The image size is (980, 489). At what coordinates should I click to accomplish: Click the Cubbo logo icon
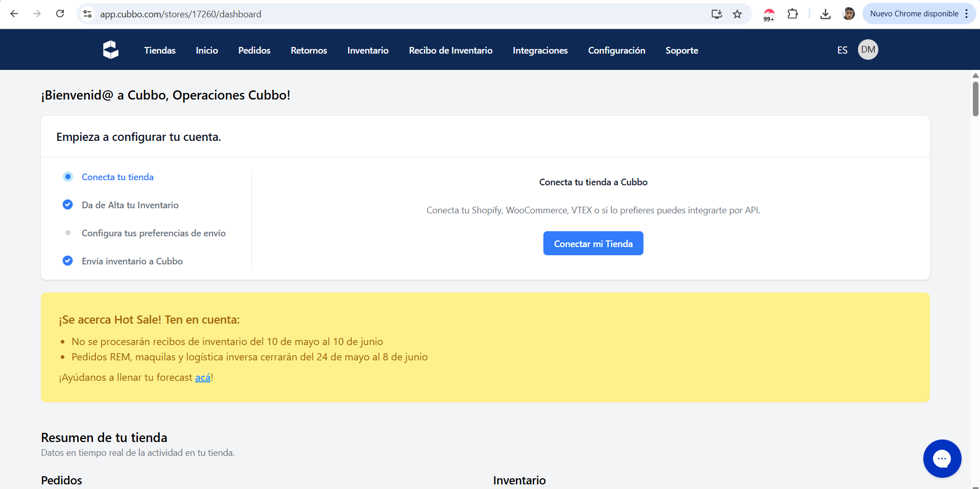[x=110, y=50]
